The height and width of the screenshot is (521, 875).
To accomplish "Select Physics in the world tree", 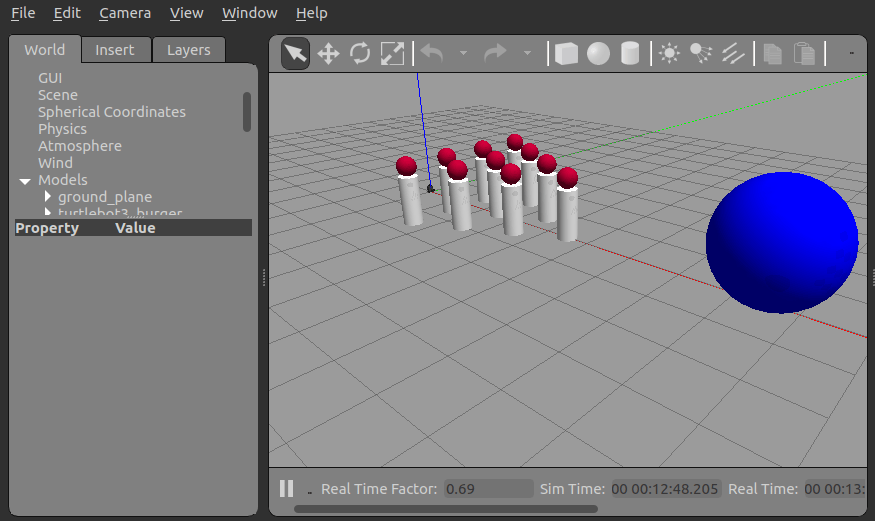I will point(62,129).
